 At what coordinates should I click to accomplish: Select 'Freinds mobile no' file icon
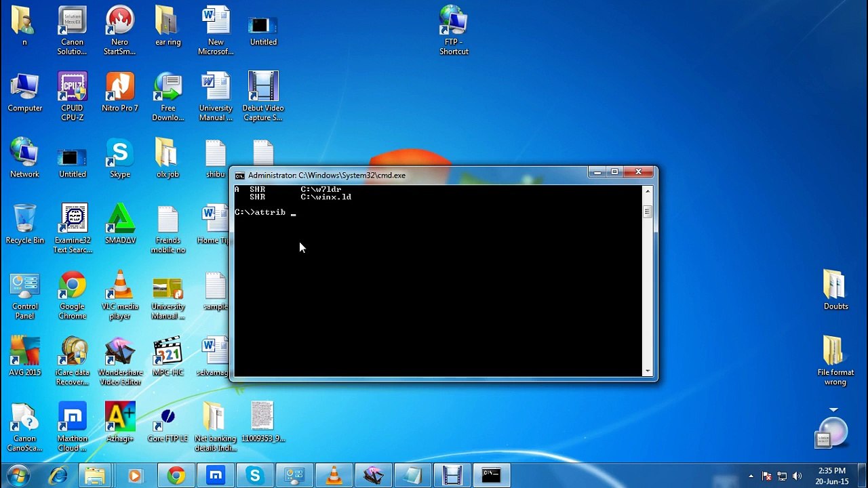[167, 229]
